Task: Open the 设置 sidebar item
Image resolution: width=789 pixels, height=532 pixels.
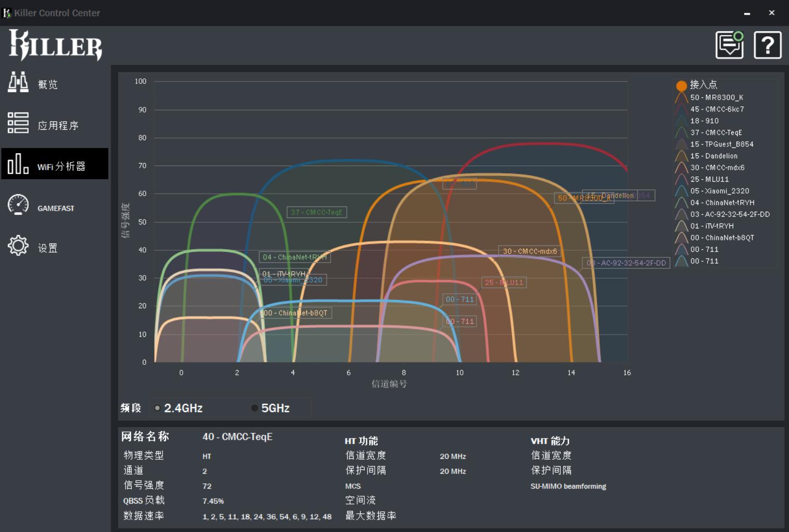Action: click(55, 245)
